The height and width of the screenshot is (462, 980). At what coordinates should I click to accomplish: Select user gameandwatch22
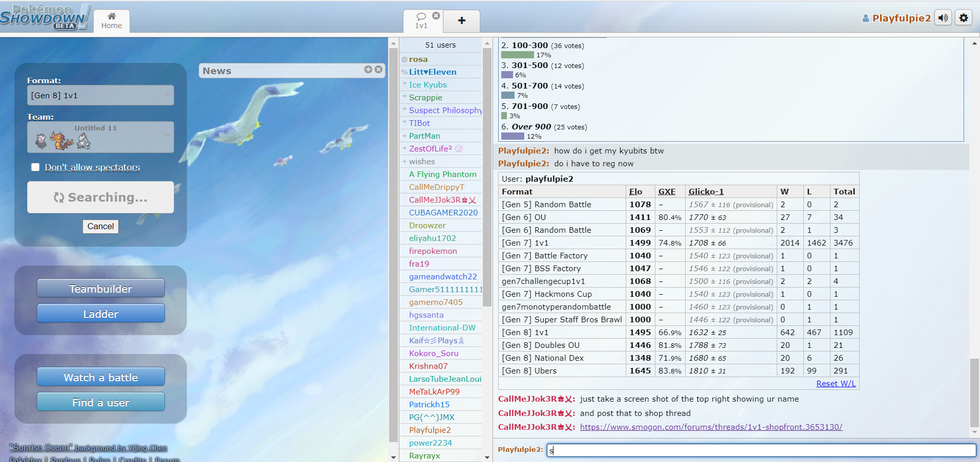(440, 277)
